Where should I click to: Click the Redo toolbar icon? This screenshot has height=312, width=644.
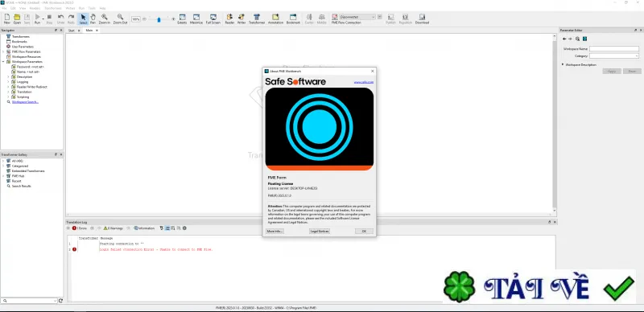[x=71, y=18]
